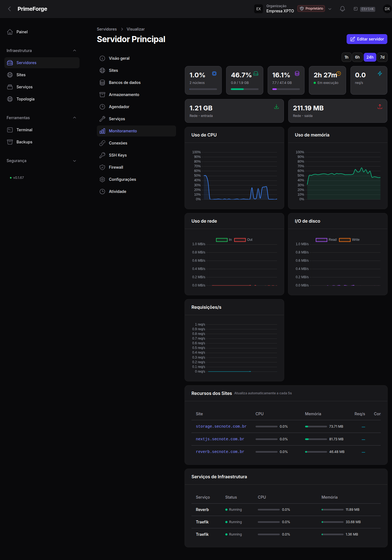Open the Topologia globe icon in sidebar
Screen dimensions: 392x560
[x=10, y=99]
